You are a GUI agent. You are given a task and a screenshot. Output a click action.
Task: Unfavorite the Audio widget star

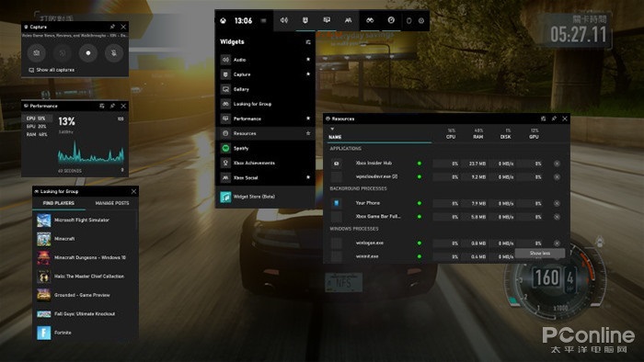(x=308, y=60)
